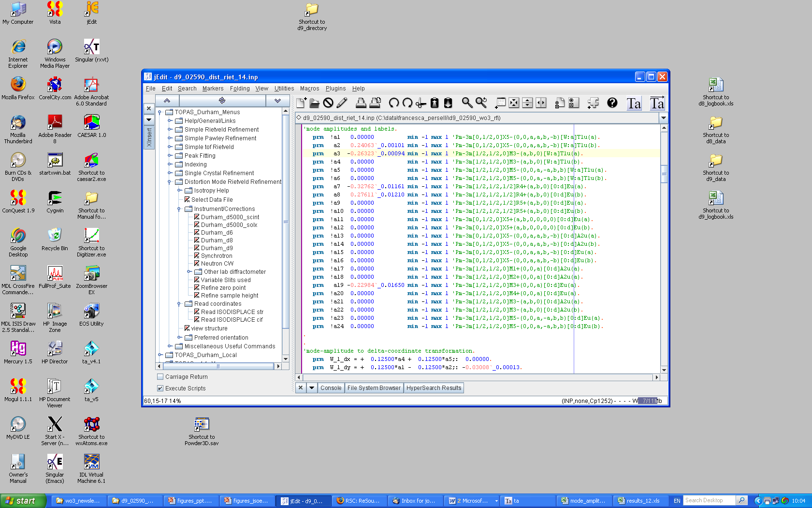Open Mozilla Firefox desktop icon

pyautogui.click(x=18, y=88)
